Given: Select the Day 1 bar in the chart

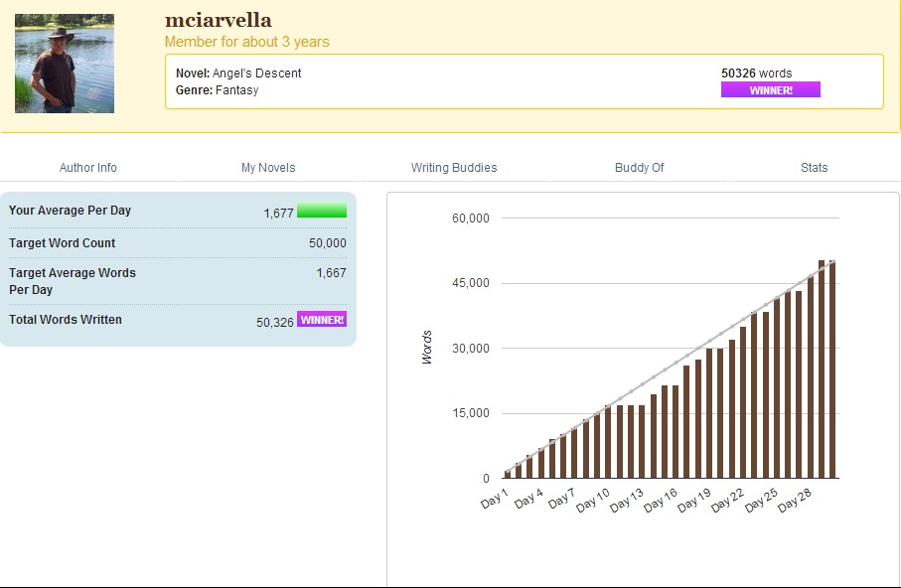Looking at the screenshot, I should [507, 474].
